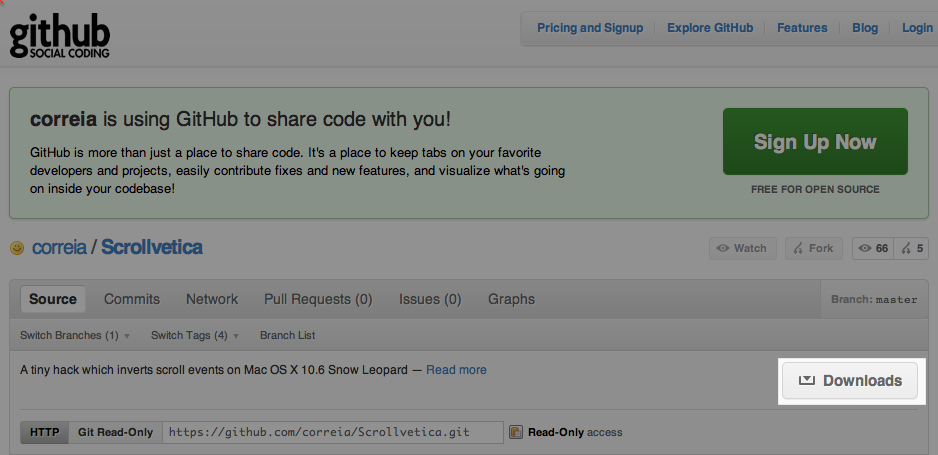Click the GitHub Social Coding logo

click(59, 38)
